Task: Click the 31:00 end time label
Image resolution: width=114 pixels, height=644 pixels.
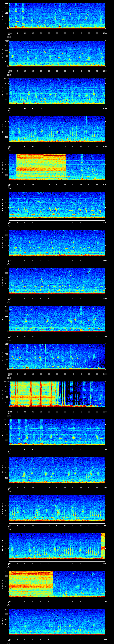Action: tap(105, 639)
